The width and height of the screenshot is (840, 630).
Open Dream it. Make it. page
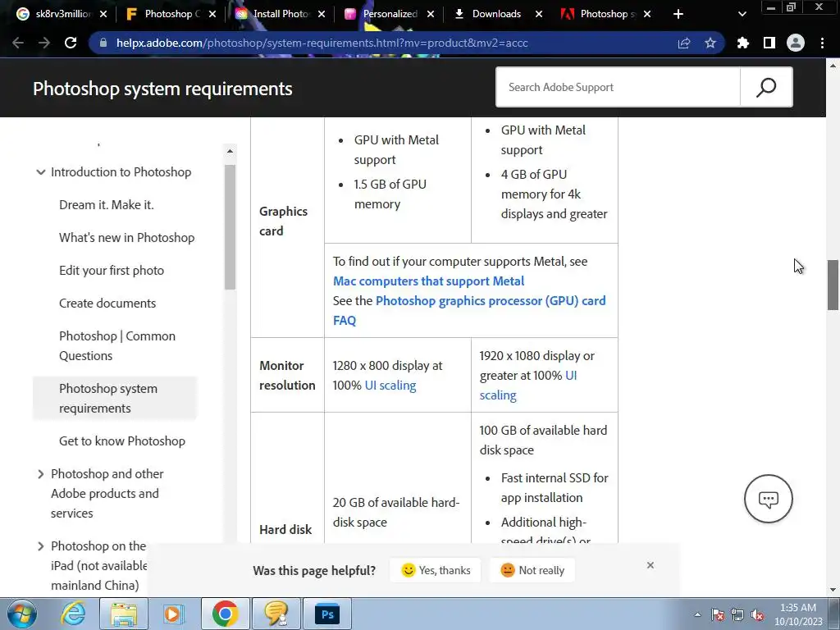(x=106, y=204)
